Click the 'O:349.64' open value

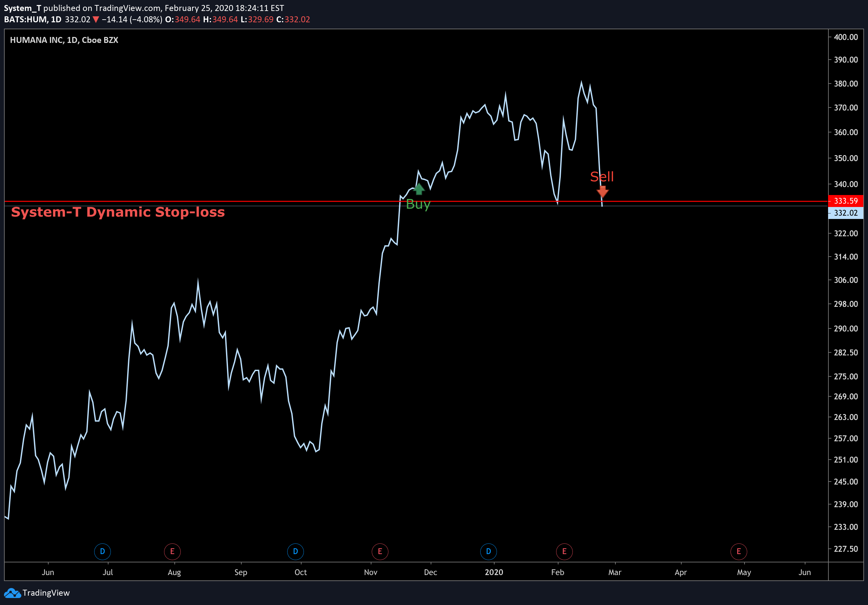click(183, 20)
